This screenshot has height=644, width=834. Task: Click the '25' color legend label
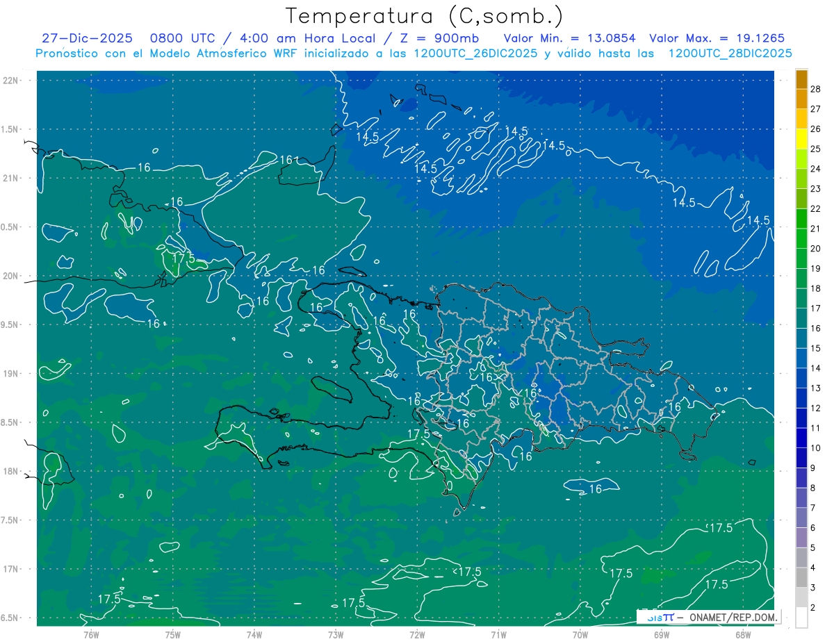[x=816, y=149]
